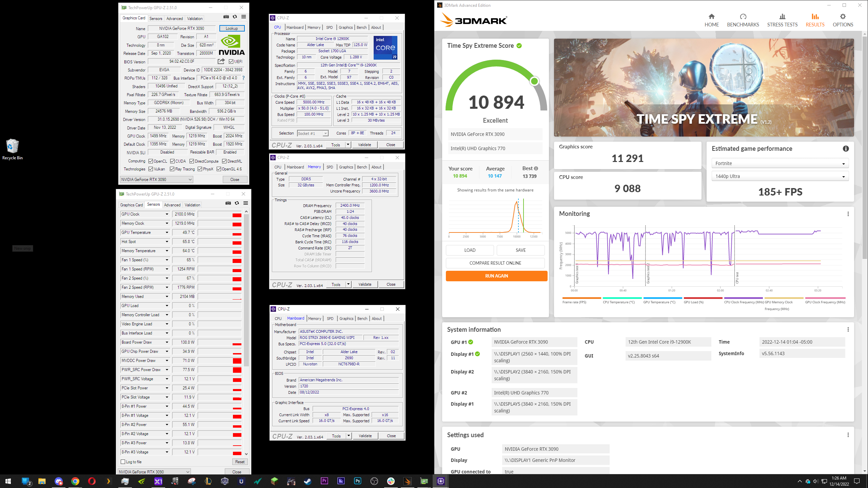Click LOAD button in 3DMark
This screenshot has height=488, width=868.
click(470, 250)
